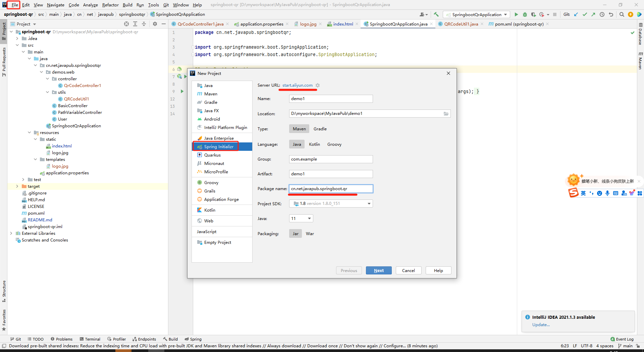Switch to pom.xml (springboot-qr) tab
This screenshot has height=352, width=644.
click(519, 24)
